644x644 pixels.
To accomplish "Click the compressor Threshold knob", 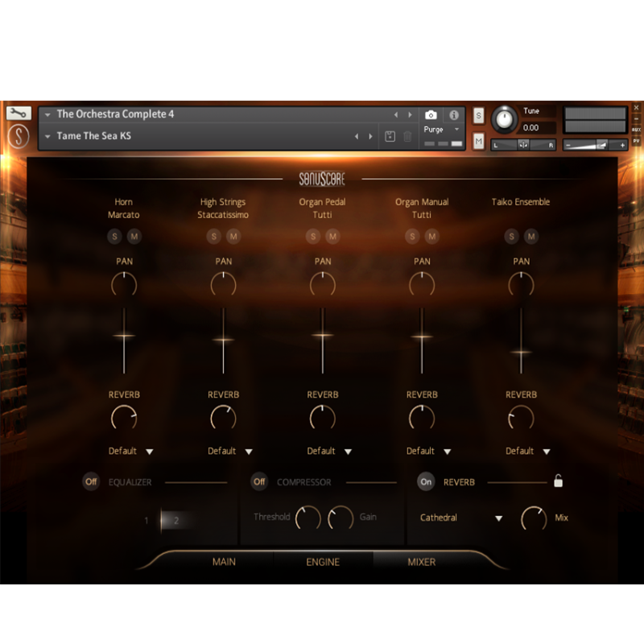I will (308, 518).
